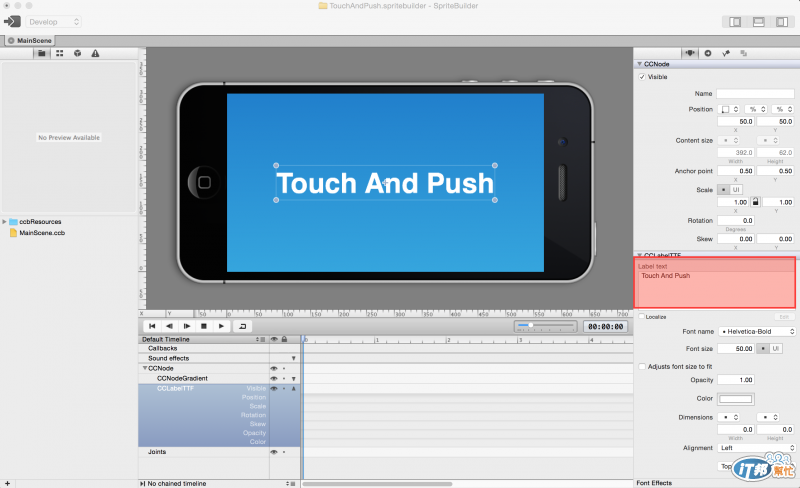Open the node physics tab icon in inspector
800x488 pixels.
point(726,53)
